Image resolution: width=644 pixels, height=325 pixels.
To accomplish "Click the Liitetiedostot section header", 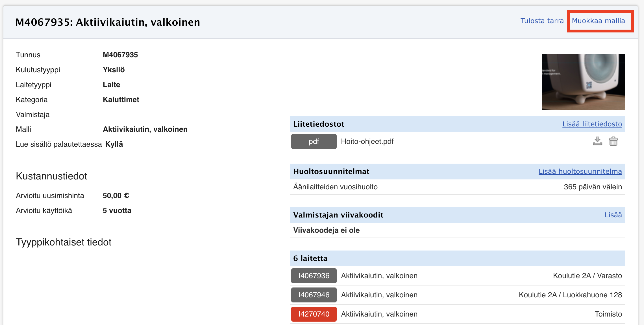I will pos(319,124).
